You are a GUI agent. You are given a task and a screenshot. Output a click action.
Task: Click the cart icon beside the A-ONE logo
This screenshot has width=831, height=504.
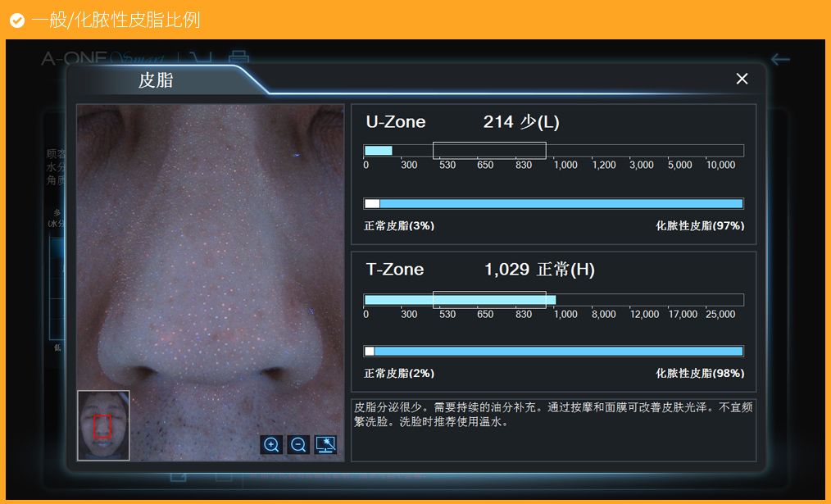201,58
